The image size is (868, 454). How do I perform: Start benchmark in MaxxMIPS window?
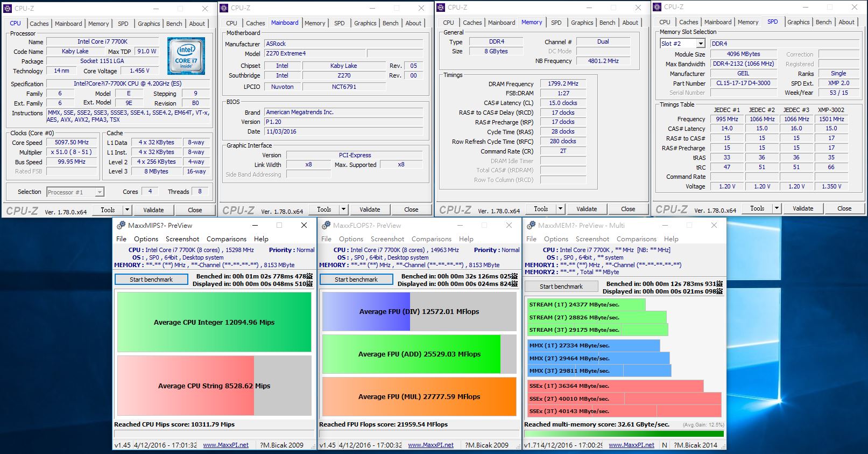coord(151,280)
